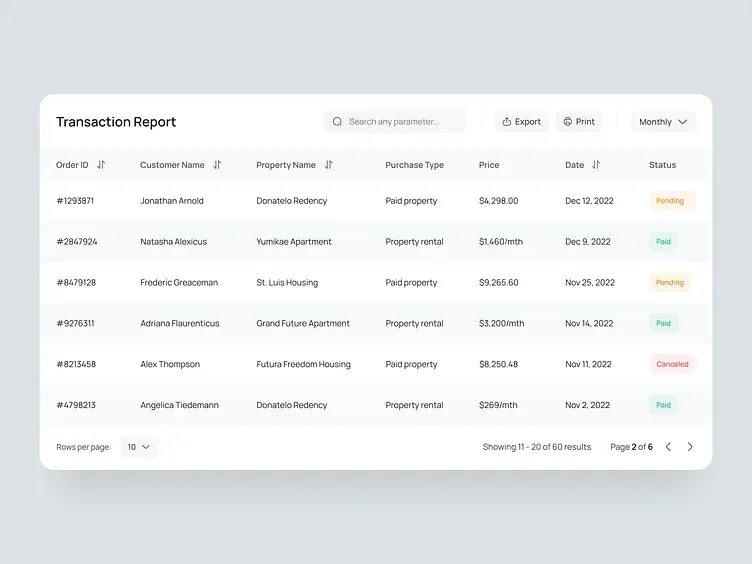Click the Nov 25, 2022 date
The width and height of the screenshot is (752, 564).
pyautogui.click(x=589, y=282)
